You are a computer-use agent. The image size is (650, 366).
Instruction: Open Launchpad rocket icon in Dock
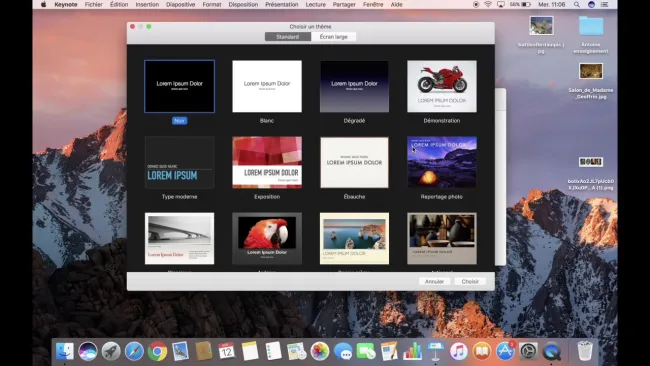click(x=111, y=351)
